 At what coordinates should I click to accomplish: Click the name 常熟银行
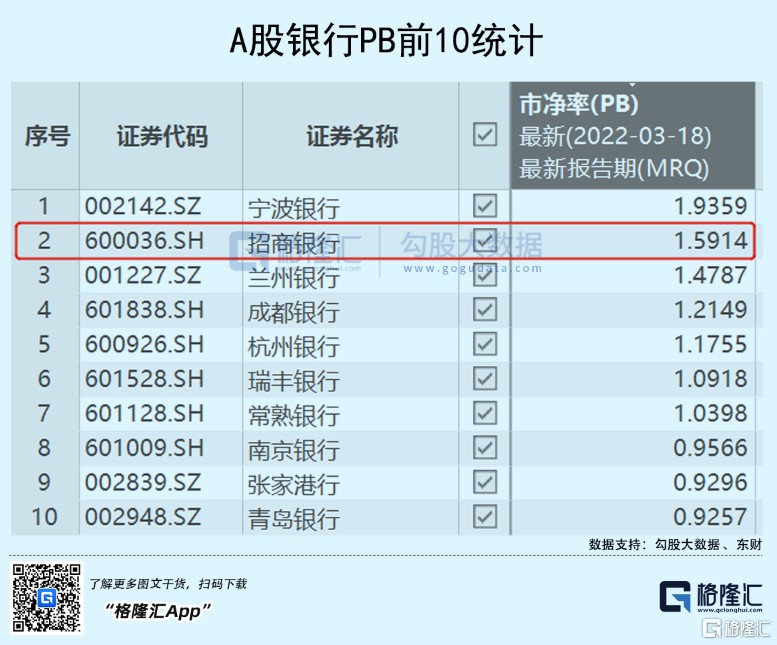coord(293,416)
